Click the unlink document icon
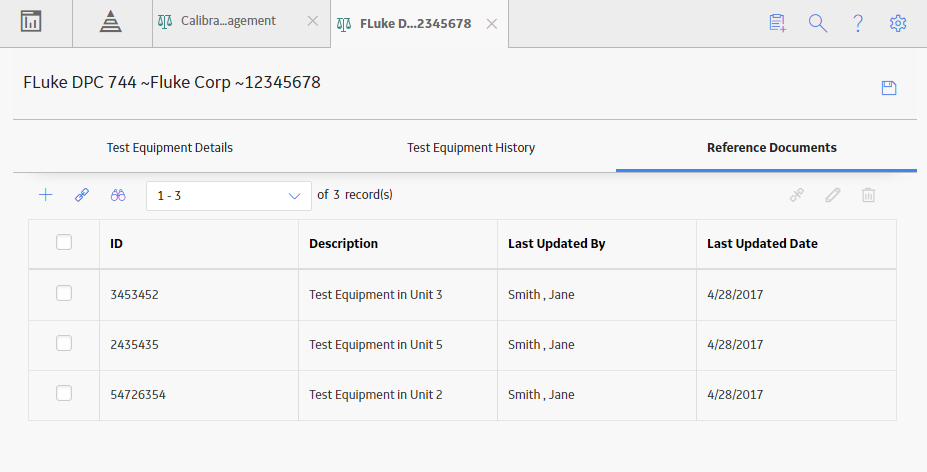 796,195
